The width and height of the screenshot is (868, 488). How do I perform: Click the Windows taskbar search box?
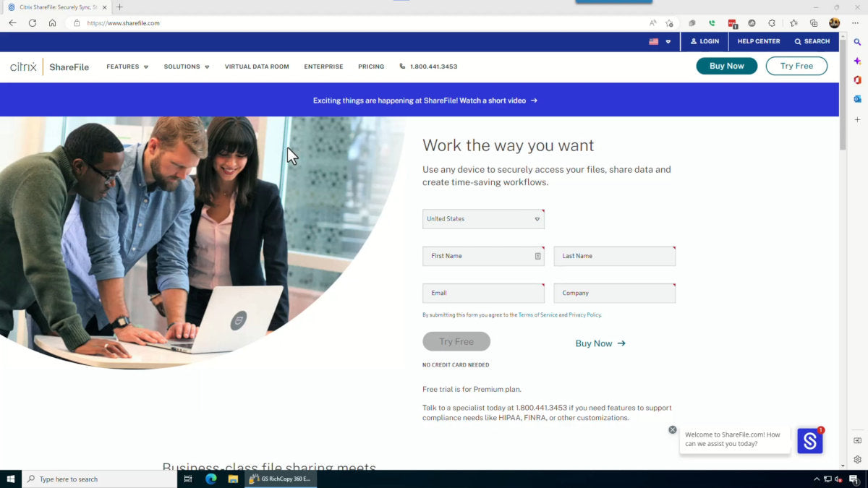click(99, 479)
